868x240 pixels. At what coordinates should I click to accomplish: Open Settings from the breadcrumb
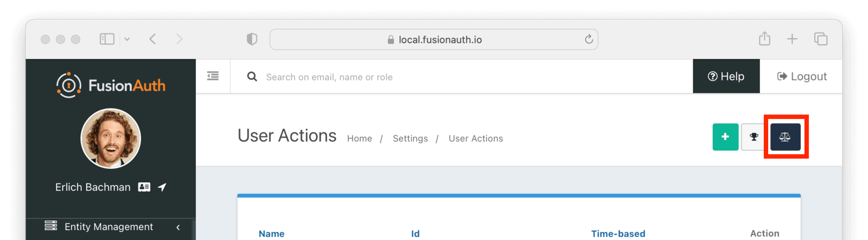(410, 138)
